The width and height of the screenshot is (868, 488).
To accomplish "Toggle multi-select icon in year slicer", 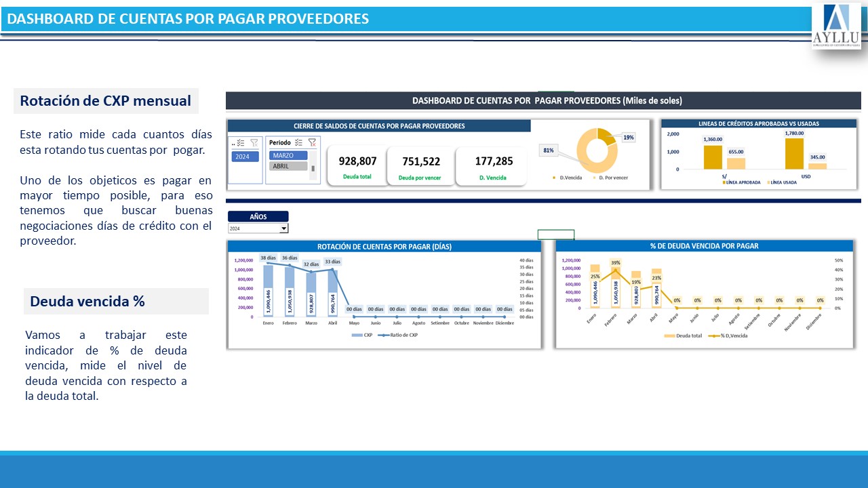I will 242,143.
